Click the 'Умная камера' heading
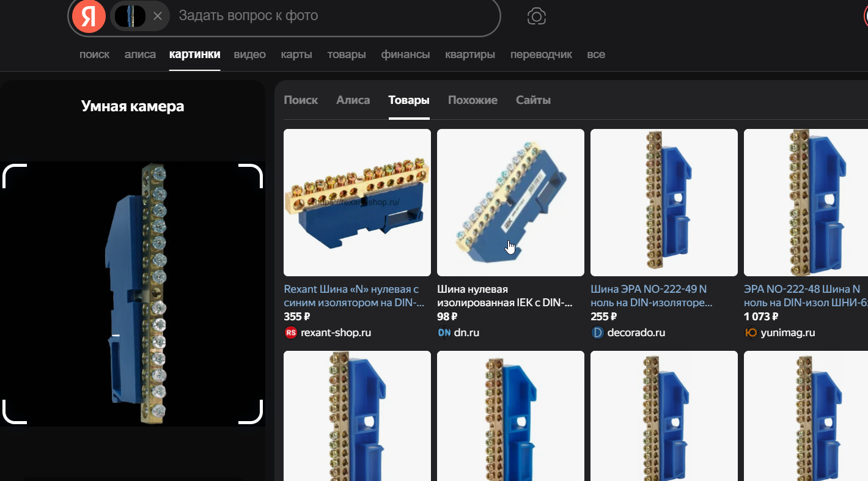Viewport: 868px width, 481px height. [x=133, y=106]
